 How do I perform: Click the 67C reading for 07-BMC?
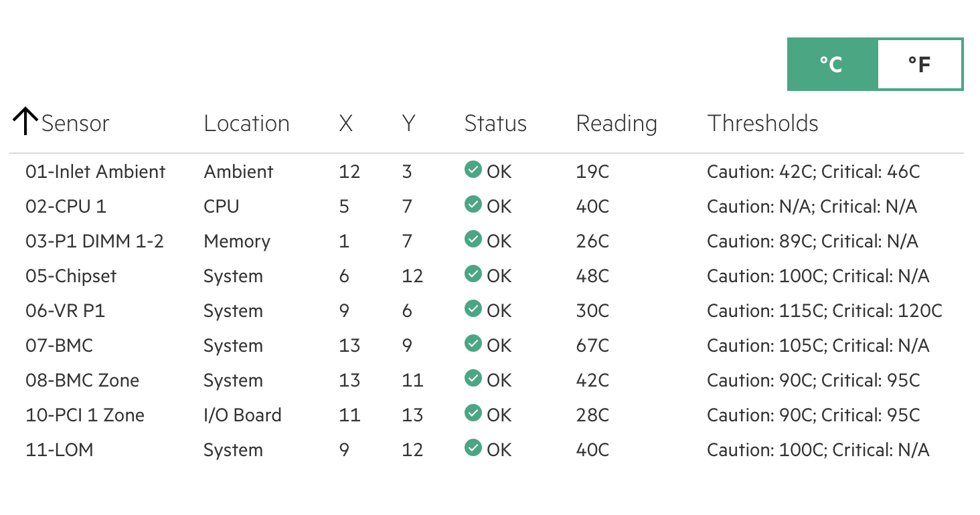(592, 346)
